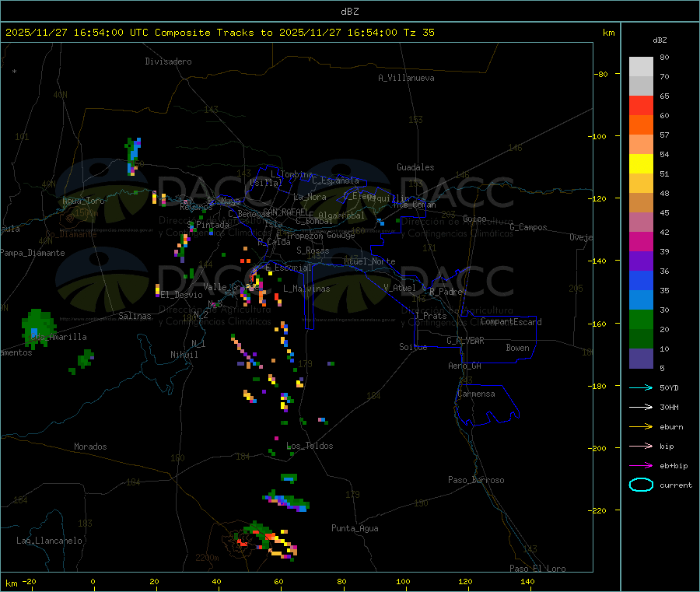Click the Goudge map label
The height and width of the screenshot is (592, 700).
pyautogui.click(x=341, y=235)
